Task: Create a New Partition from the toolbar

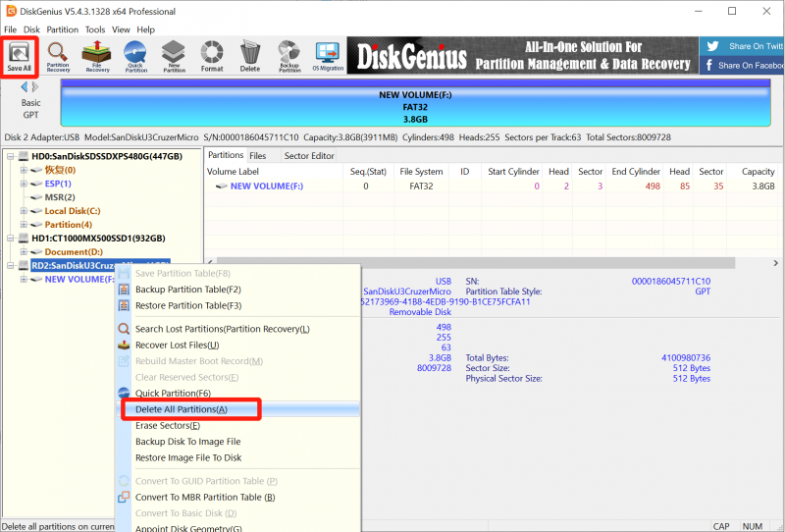Action: coord(174,56)
